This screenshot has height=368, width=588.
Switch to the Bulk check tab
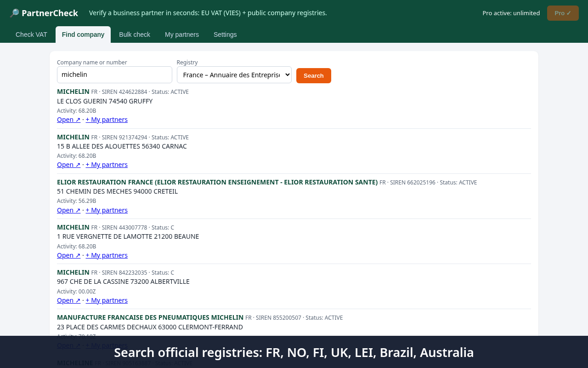135,34
